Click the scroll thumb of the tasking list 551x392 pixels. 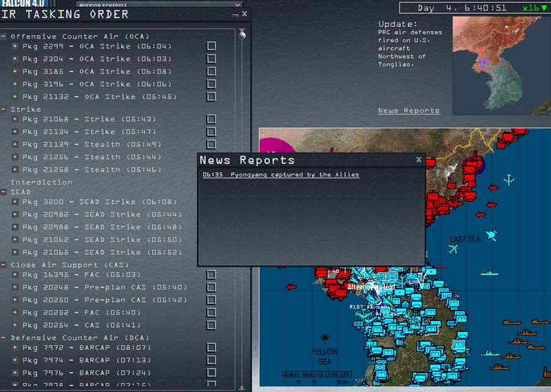(242, 34)
